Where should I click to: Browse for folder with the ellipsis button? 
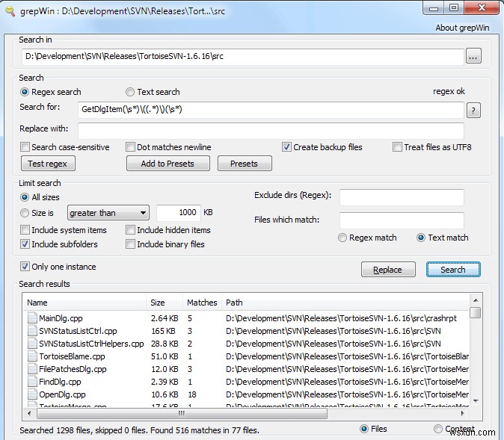pos(473,57)
